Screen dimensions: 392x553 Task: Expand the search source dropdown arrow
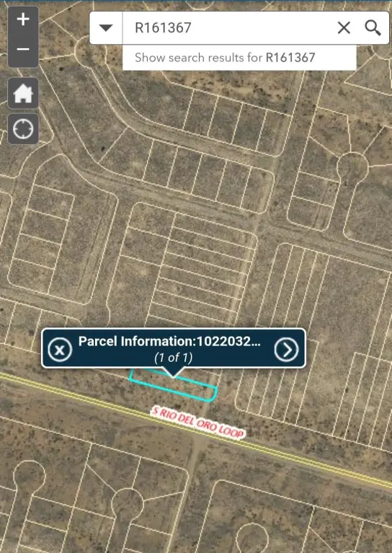[106, 27]
